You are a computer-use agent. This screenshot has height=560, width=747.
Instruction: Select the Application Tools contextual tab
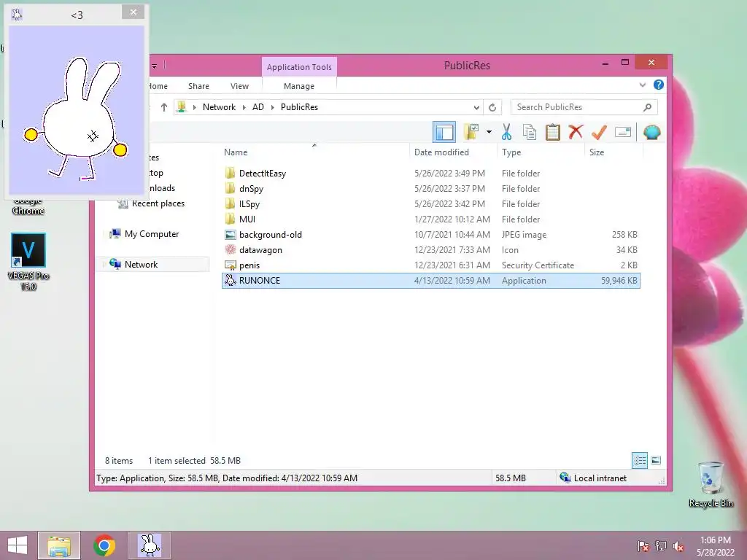299,67
